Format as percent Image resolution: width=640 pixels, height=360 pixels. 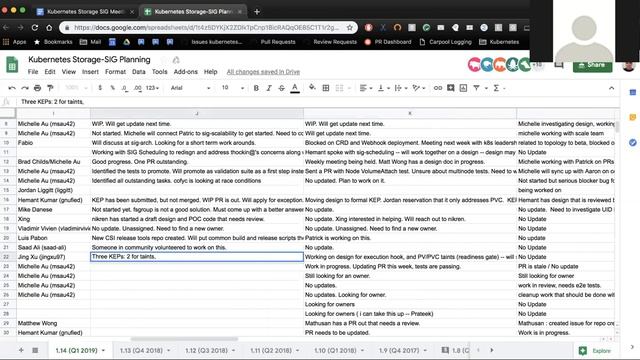point(112,88)
